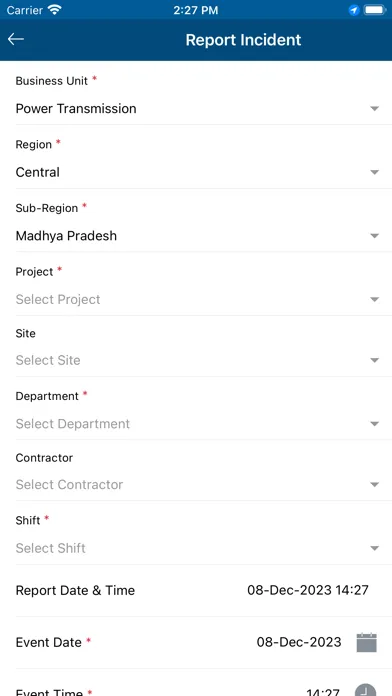
Task: Tap the location services status icon
Action: tap(354, 10)
